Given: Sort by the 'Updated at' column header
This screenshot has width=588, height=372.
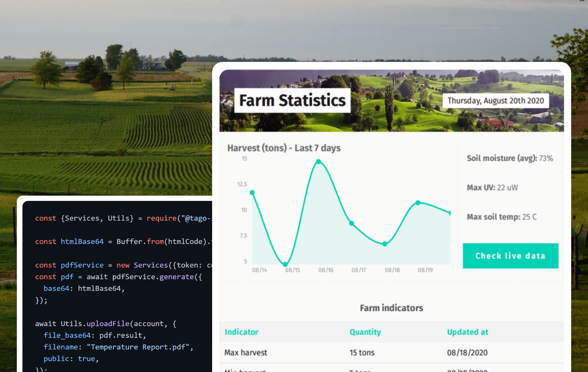Looking at the screenshot, I should click(467, 332).
